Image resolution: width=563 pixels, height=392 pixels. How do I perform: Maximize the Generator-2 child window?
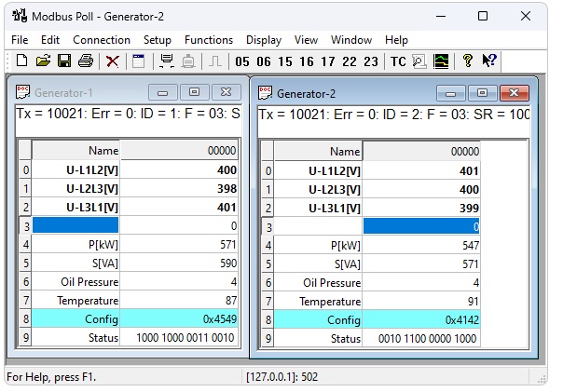(482, 93)
